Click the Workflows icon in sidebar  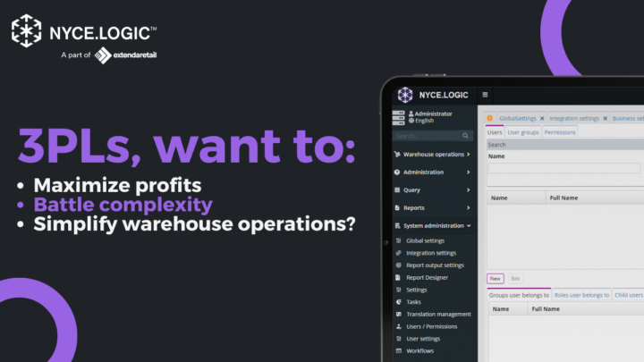pyautogui.click(x=398, y=351)
